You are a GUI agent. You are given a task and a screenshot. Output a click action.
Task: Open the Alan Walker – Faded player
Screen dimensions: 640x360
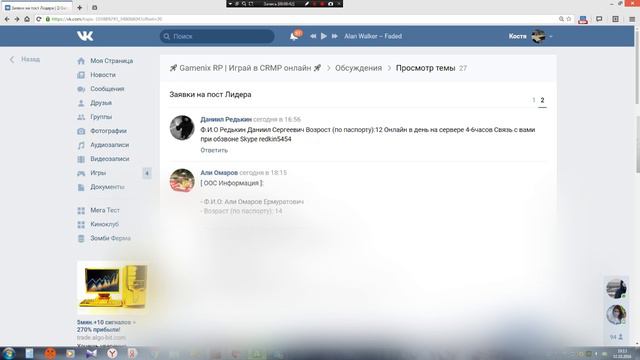point(373,36)
